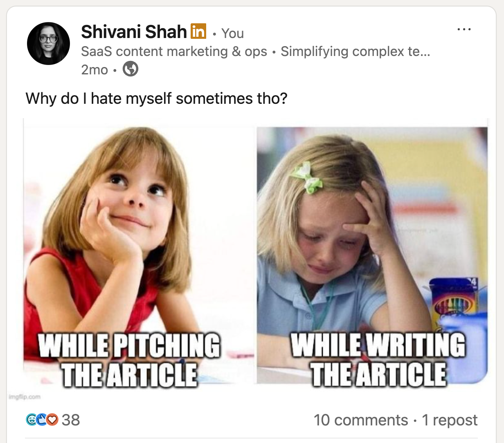Click the 'WHILE WRITING THE ARTICLE' caption

point(378,360)
